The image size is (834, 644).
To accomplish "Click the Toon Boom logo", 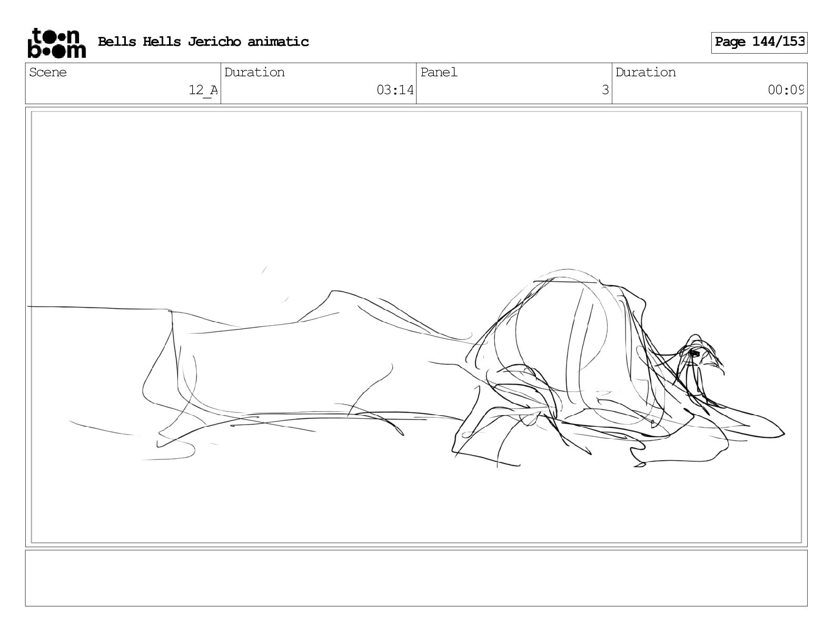I will coord(56,43).
